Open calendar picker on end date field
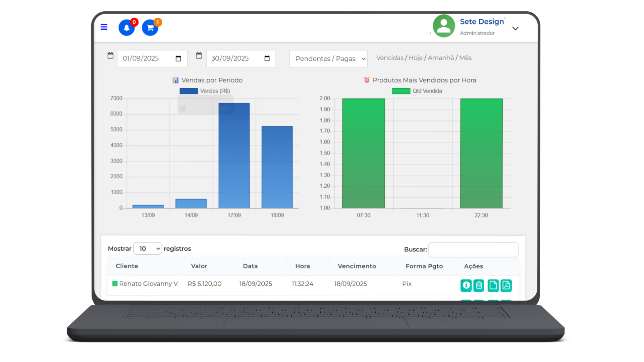The height and width of the screenshot is (362, 644). (267, 59)
